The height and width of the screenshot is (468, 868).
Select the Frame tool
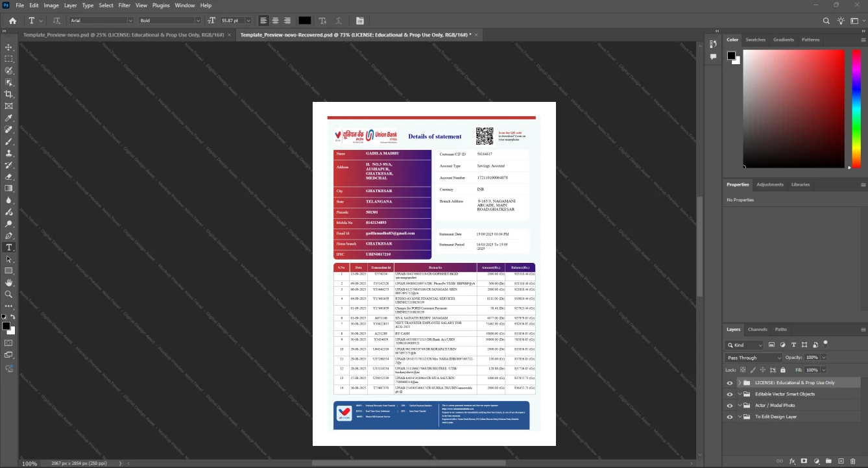[9, 106]
